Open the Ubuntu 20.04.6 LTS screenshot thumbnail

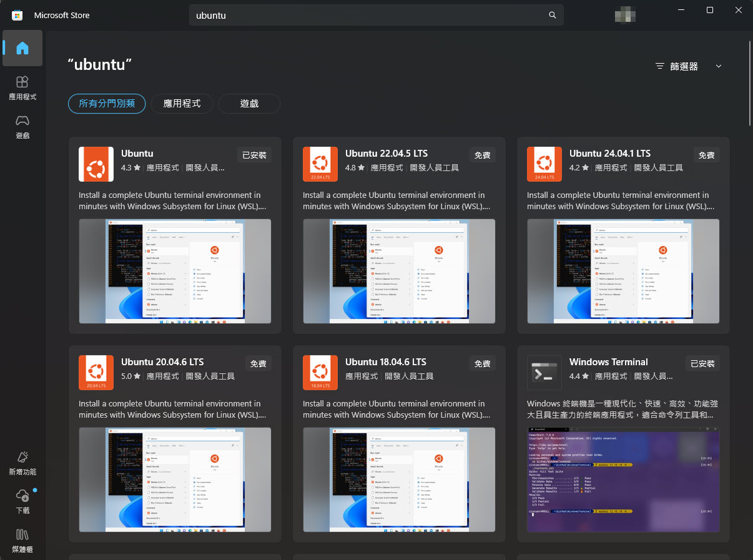pyautogui.click(x=175, y=479)
